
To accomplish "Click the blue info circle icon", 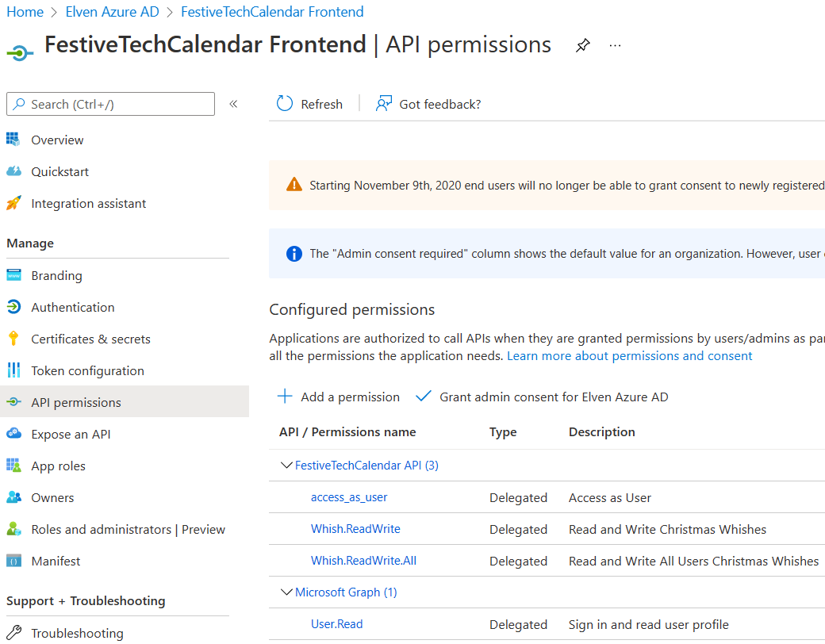I will pos(294,254).
